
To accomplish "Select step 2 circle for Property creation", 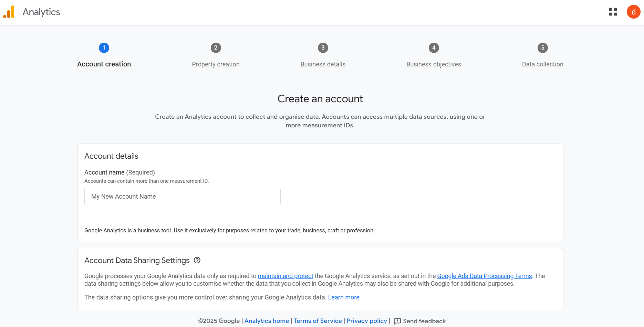I will 216,48.
